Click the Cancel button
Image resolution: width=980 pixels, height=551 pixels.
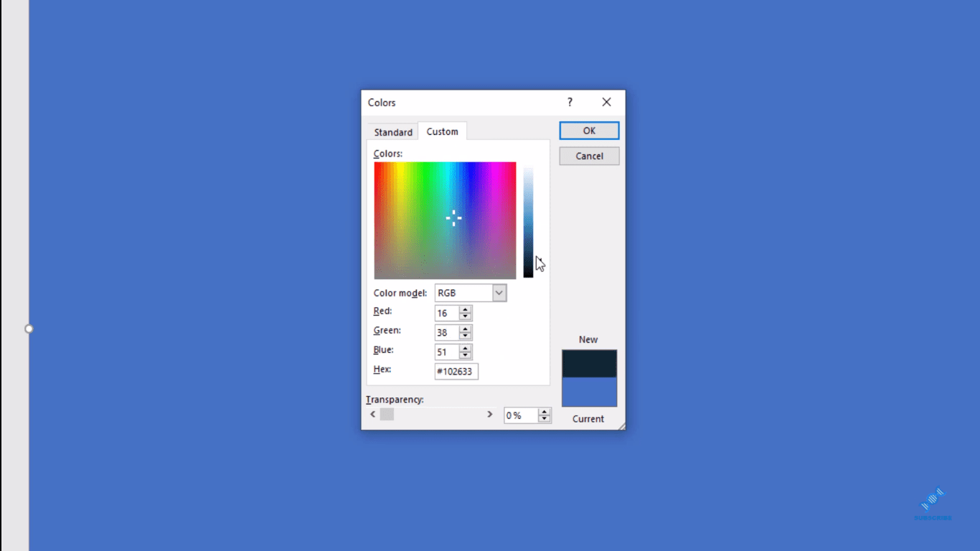589,156
